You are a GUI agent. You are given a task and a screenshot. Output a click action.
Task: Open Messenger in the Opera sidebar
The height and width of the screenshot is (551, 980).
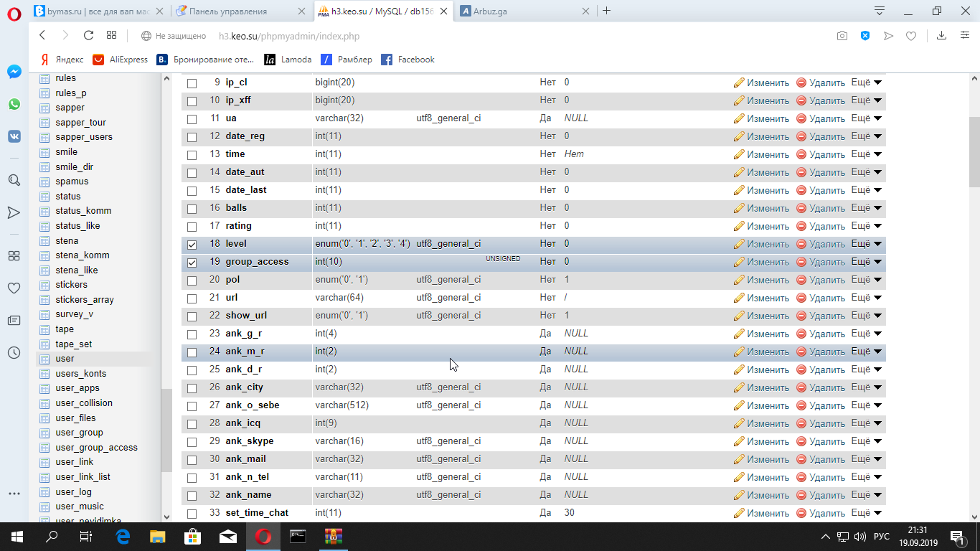[14, 72]
